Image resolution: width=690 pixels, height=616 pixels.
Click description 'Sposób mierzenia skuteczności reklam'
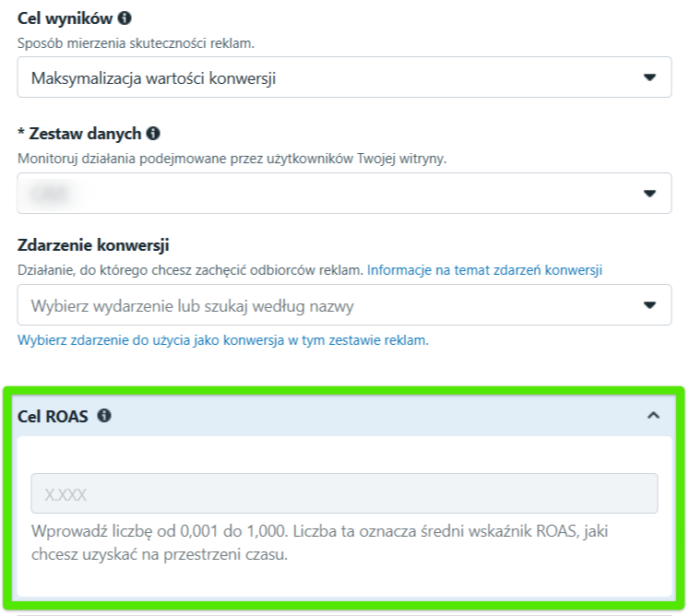click(x=136, y=42)
